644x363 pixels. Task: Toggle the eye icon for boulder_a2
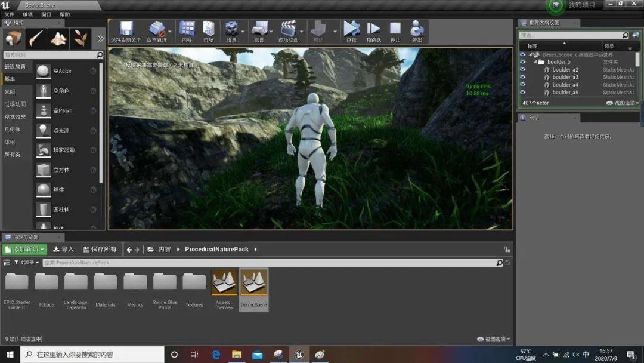(x=522, y=69)
